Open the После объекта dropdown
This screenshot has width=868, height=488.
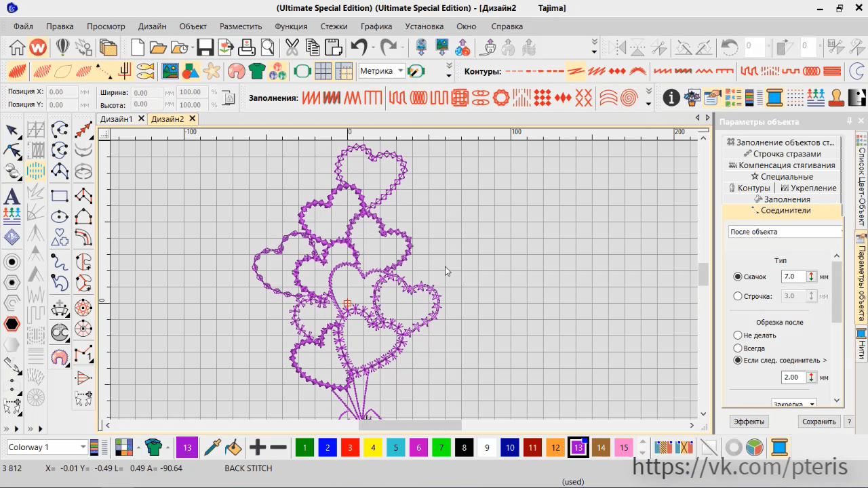pyautogui.click(x=785, y=232)
